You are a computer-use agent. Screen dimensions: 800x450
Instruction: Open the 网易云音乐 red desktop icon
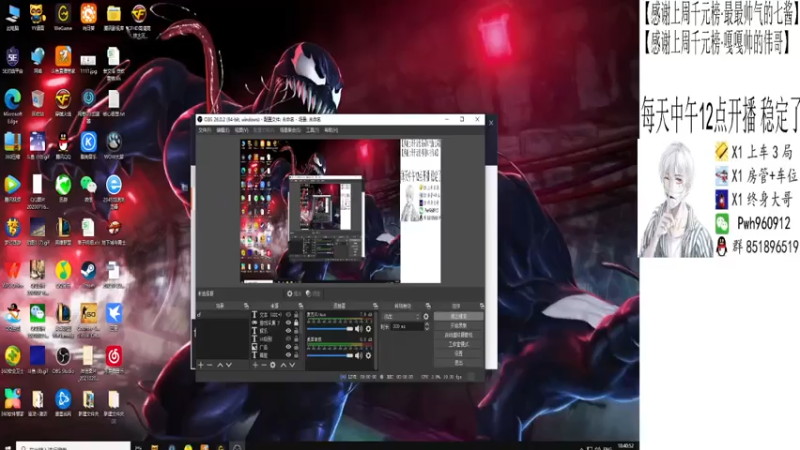(x=114, y=360)
